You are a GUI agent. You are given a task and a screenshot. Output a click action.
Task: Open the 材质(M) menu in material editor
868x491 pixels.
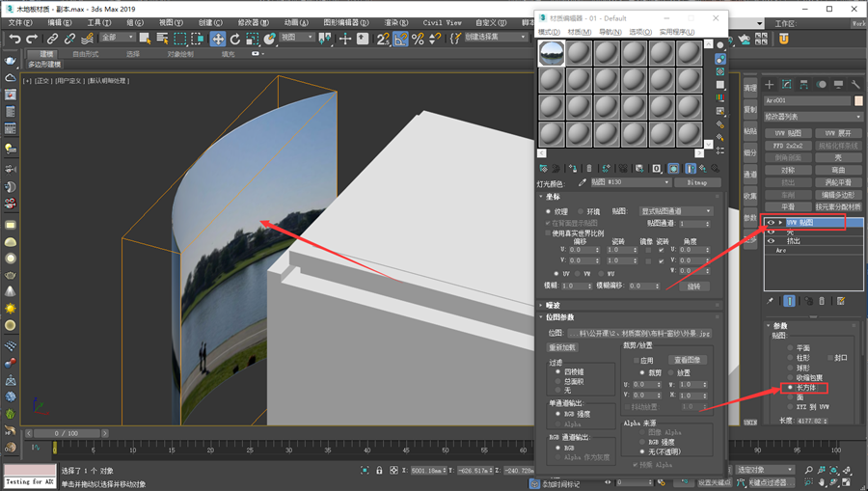[x=579, y=32]
